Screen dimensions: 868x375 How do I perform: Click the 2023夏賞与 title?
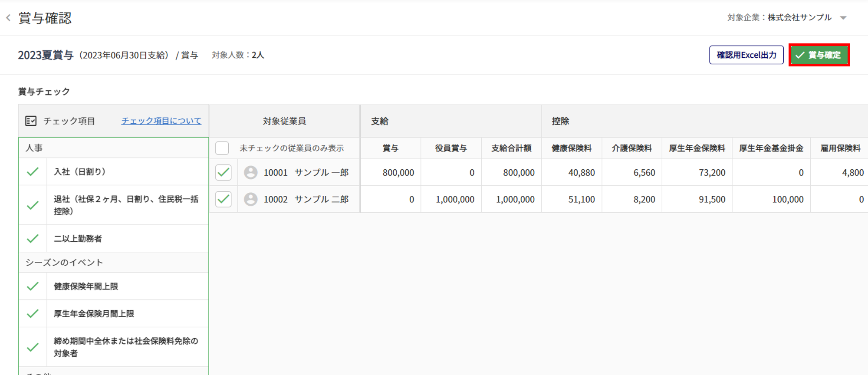(x=46, y=55)
